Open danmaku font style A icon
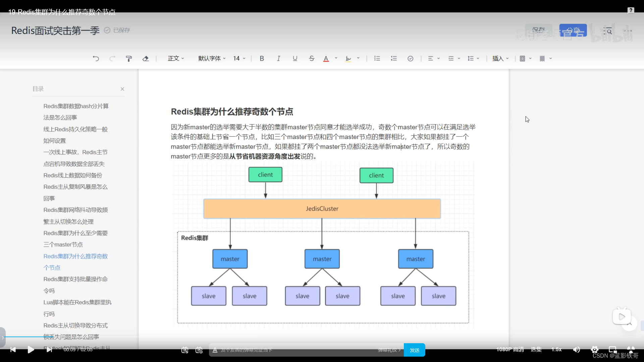 click(215, 350)
